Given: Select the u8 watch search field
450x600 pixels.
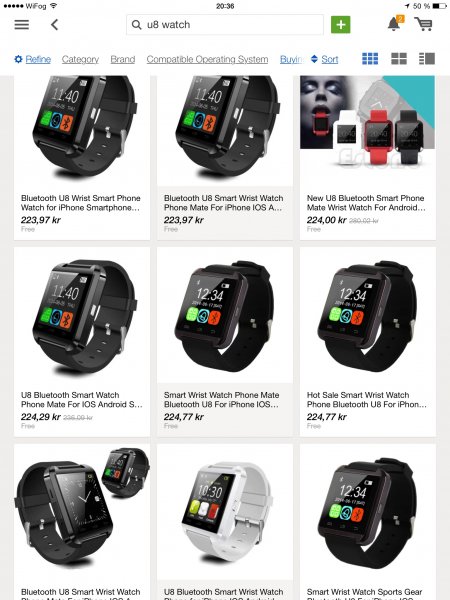Looking at the screenshot, I should pyautogui.click(x=225, y=25).
